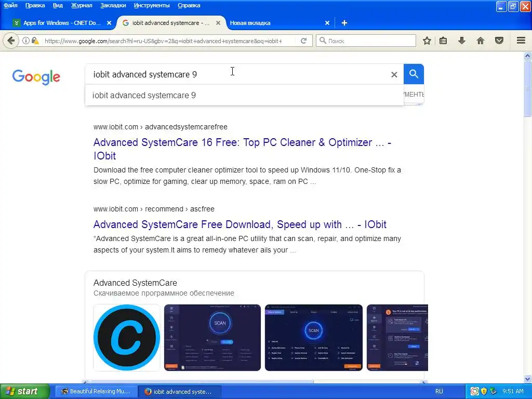This screenshot has height=399, width=532.
Task: Click the Google logo
Action: (x=36, y=77)
